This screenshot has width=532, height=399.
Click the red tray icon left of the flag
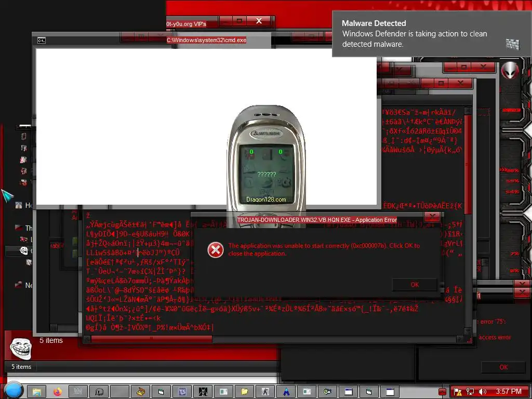tap(442, 392)
